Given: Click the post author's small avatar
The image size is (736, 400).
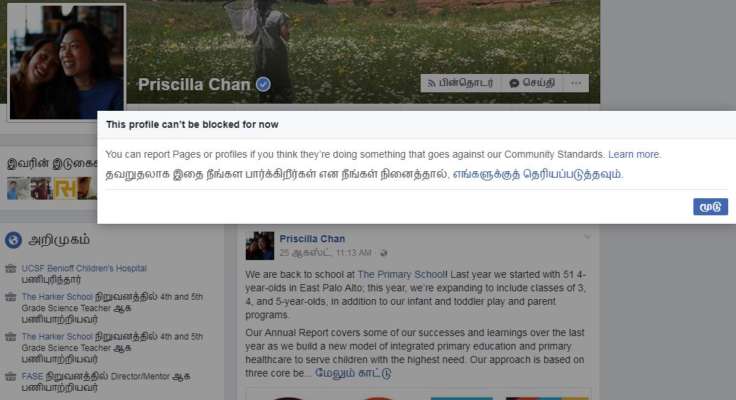Looking at the screenshot, I should pos(260,246).
